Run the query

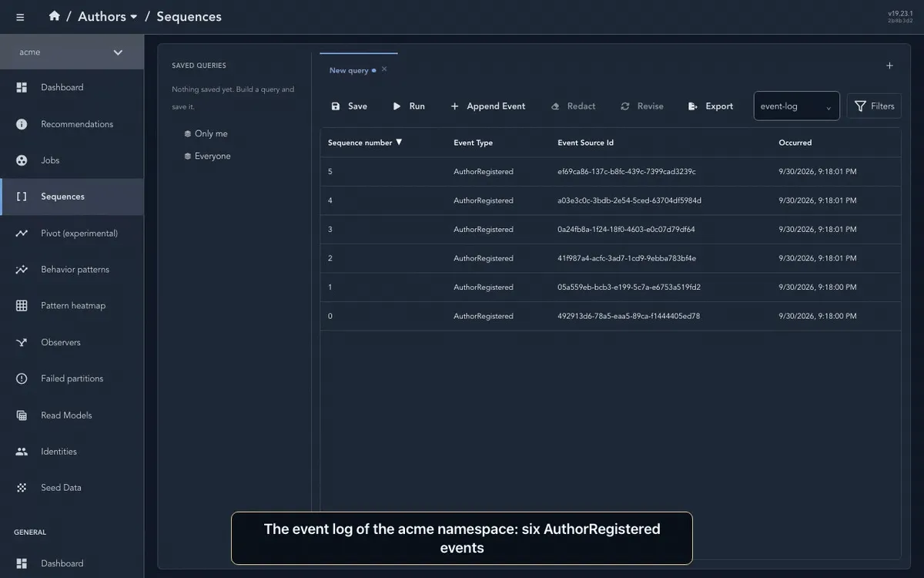(409, 106)
